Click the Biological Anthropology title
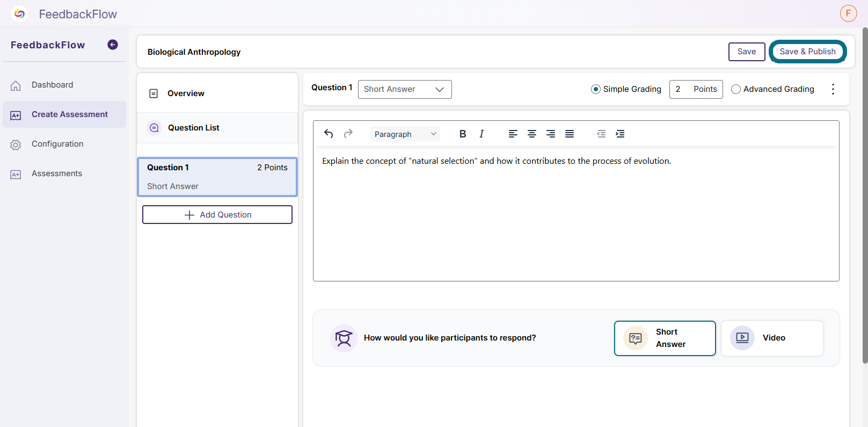Image resolution: width=868 pixels, height=427 pixels. 194,52
